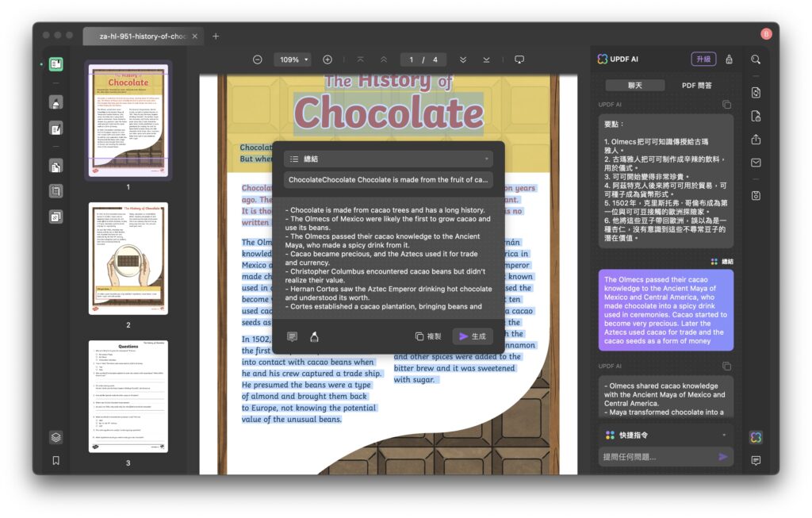Viewport: 812px width, 518px height.
Task: Select the Crop Pages tool in sidebar
Action: pyautogui.click(x=56, y=191)
